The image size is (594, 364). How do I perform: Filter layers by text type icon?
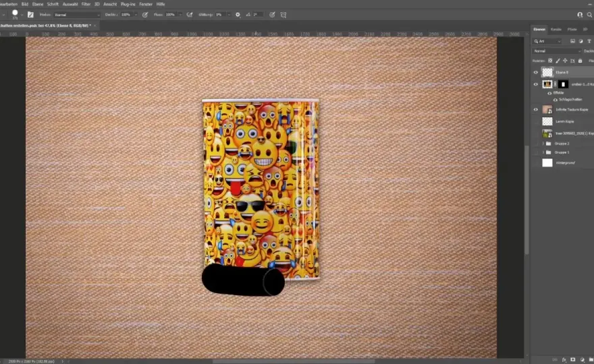click(x=589, y=41)
